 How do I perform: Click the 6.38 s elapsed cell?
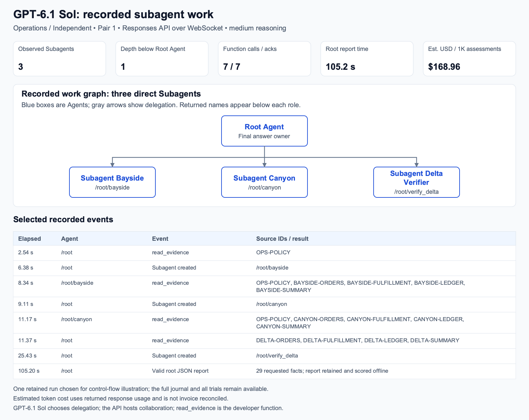[x=26, y=268]
